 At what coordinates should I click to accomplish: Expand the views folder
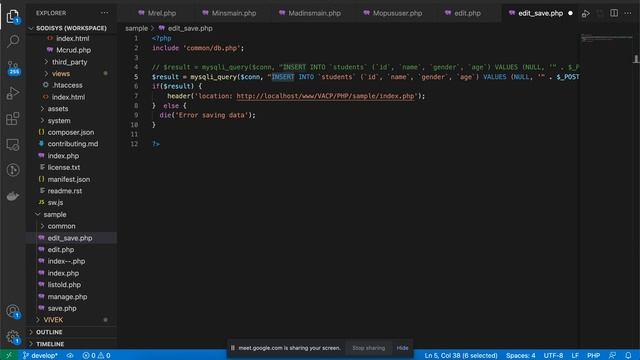(x=61, y=73)
